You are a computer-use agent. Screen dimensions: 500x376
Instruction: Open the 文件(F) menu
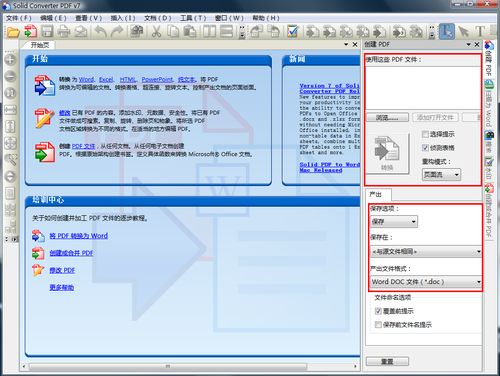coord(19,18)
